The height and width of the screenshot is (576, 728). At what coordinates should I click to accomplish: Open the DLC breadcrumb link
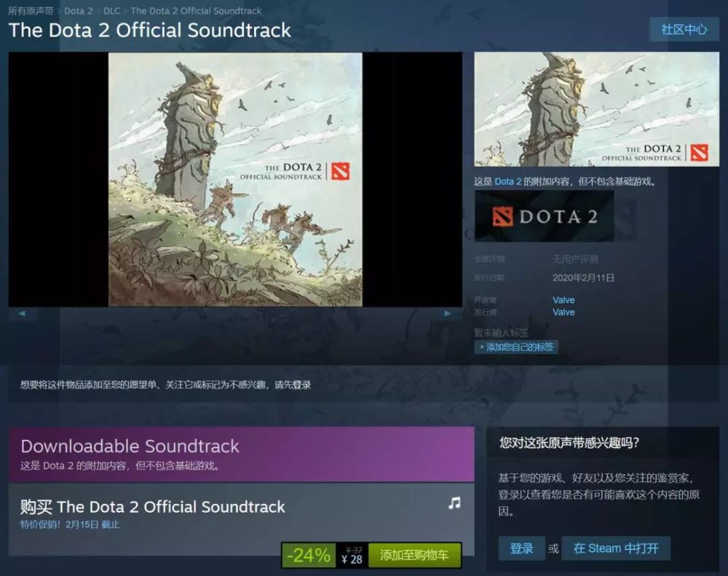111,11
